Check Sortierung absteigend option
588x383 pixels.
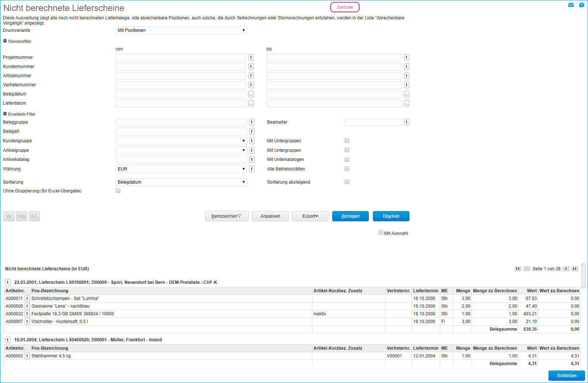pos(347,182)
